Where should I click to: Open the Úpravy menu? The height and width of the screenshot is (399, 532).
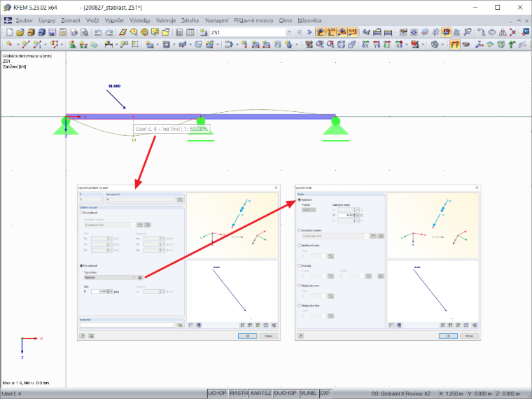tap(47, 20)
